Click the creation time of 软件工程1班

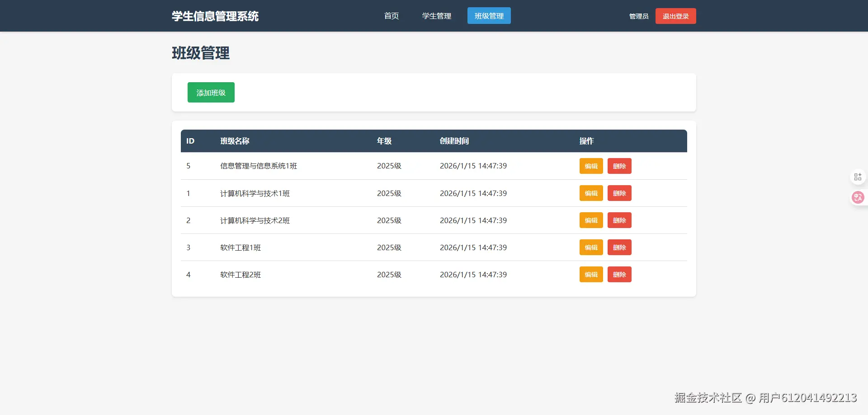pyautogui.click(x=473, y=247)
